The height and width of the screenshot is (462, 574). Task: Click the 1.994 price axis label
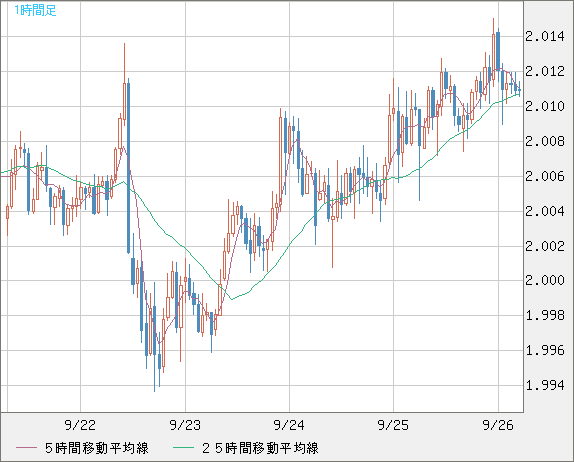tap(545, 385)
